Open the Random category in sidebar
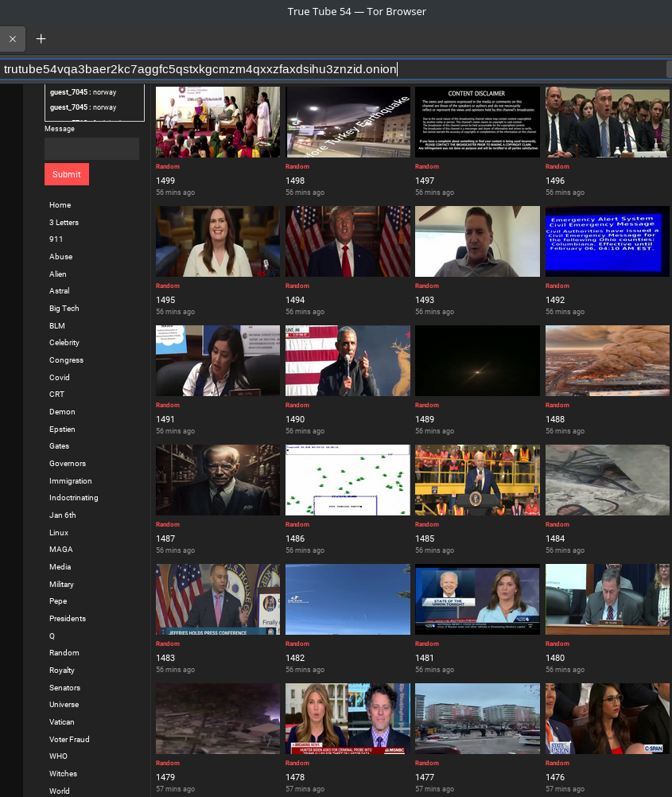The image size is (672, 797). click(64, 653)
